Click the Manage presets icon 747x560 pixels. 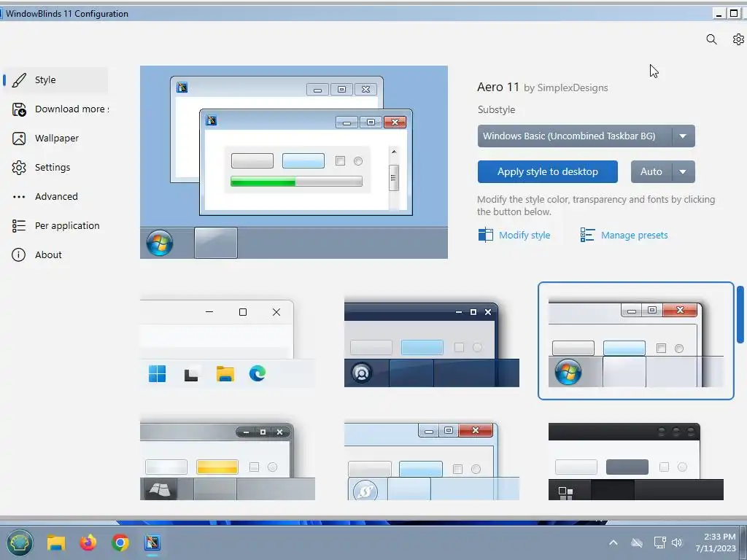[x=587, y=235]
